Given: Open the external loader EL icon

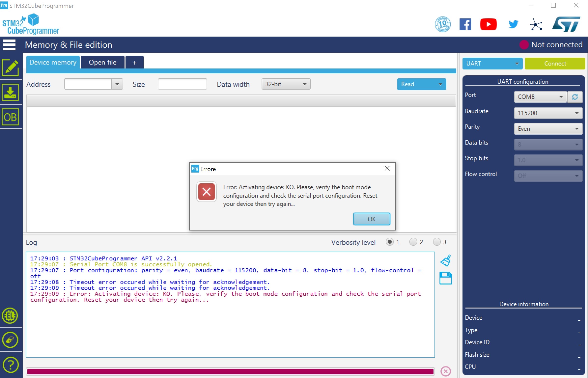Looking at the screenshot, I should click(10, 316).
